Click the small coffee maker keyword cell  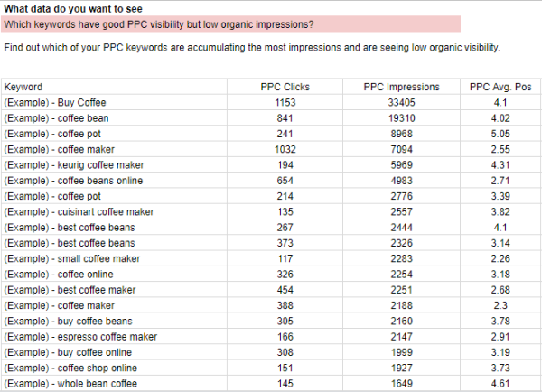pyautogui.click(x=114, y=258)
